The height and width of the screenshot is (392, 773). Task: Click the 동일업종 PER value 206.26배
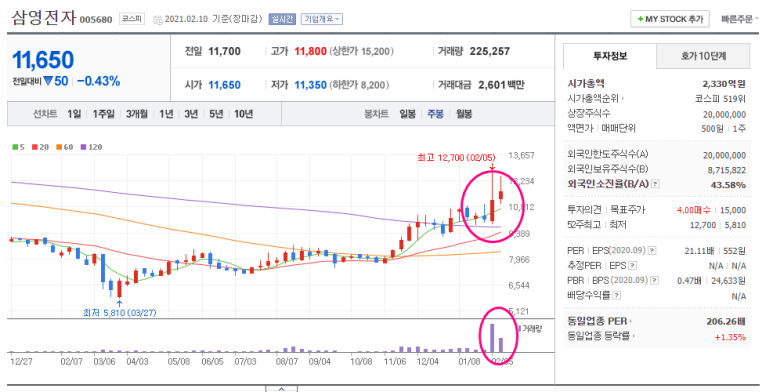pyautogui.click(x=726, y=321)
